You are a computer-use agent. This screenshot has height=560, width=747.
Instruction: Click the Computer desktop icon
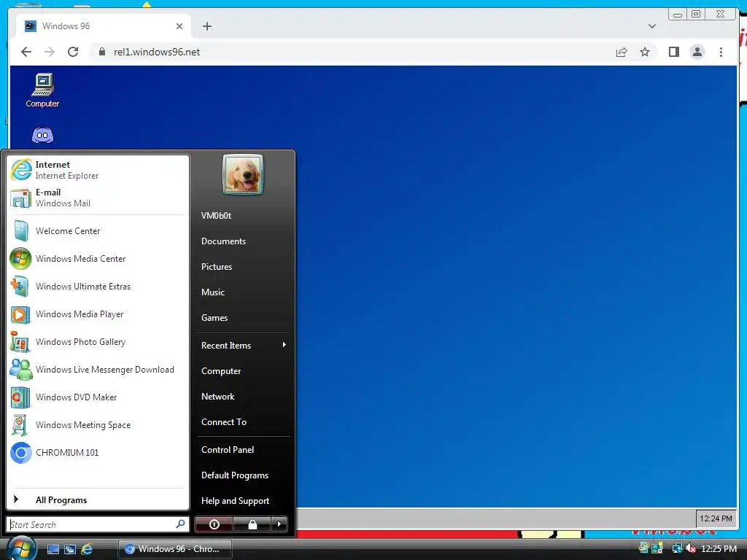click(x=42, y=90)
